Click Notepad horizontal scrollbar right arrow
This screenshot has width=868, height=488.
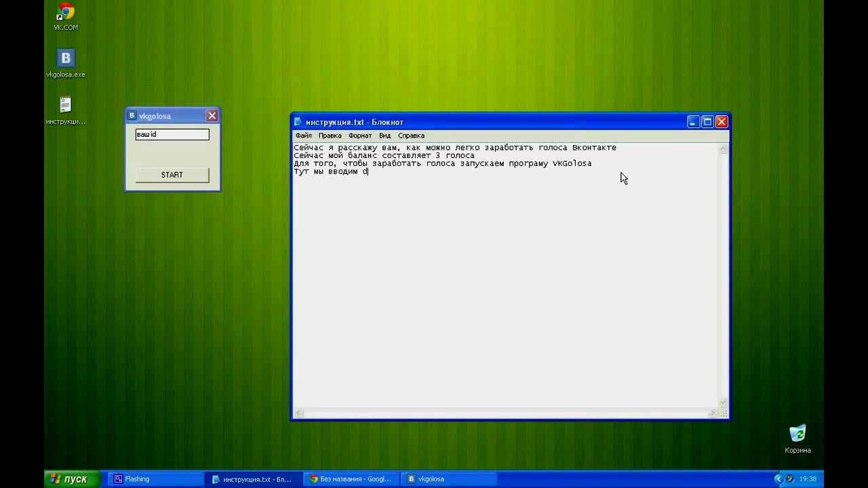click(x=712, y=413)
